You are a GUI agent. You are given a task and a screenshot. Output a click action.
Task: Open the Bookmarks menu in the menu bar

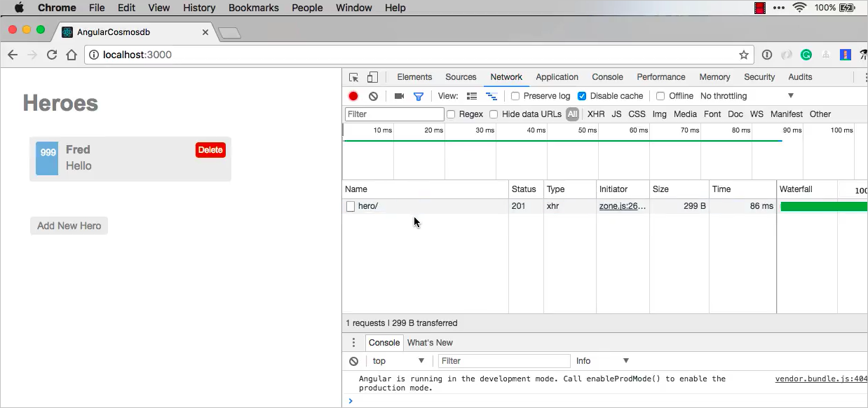pyautogui.click(x=253, y=8)
